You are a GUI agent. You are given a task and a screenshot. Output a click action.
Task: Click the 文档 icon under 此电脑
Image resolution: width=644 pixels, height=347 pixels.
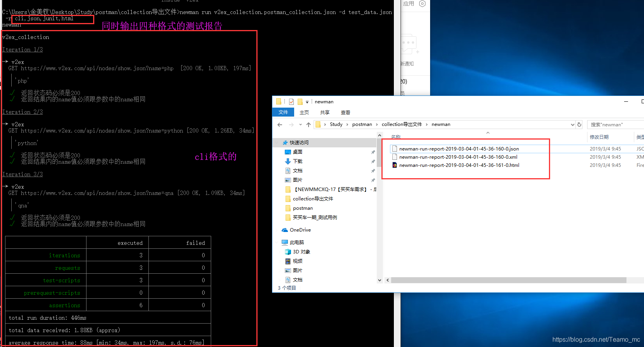[288, 280]
